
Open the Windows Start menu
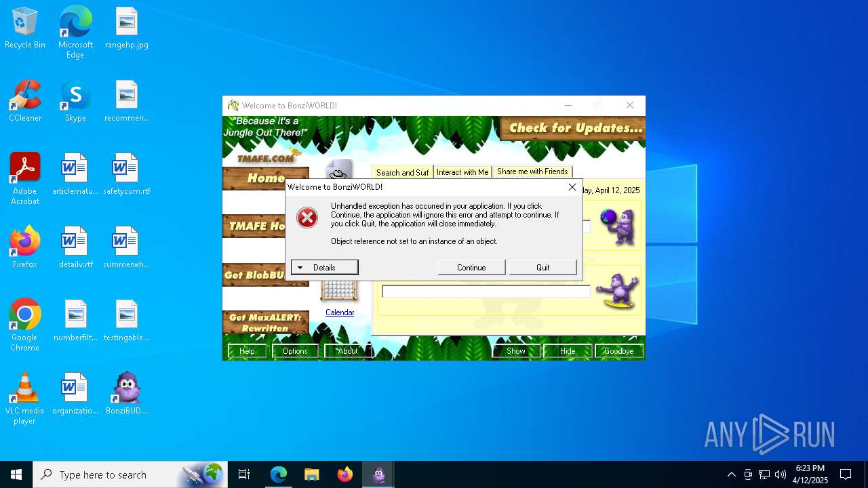click(16, 474)
